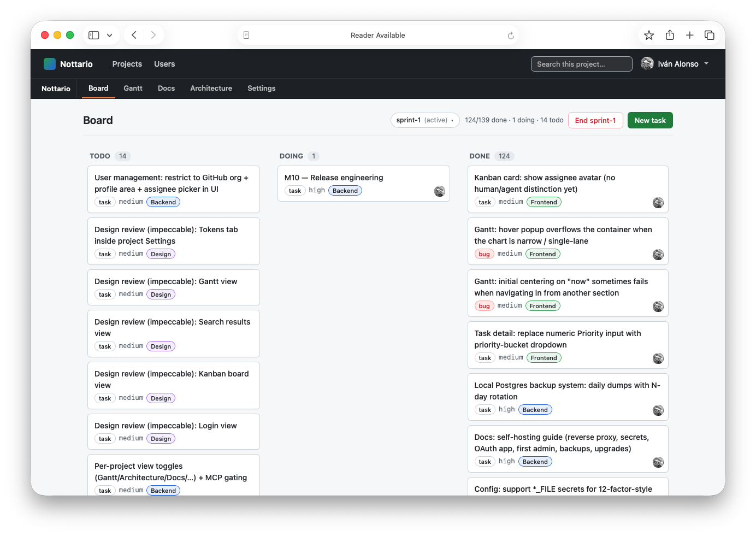Focus the Search this project field
The width and height of the screenshot is (756, 536).
tap(582, 64)
